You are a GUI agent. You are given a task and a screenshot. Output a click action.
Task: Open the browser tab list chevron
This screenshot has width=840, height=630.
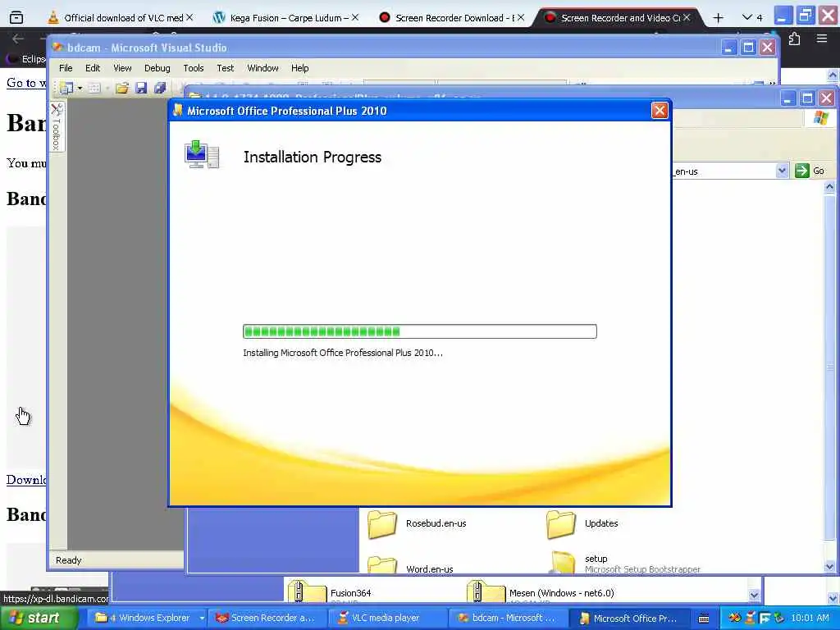pos(746,18)
